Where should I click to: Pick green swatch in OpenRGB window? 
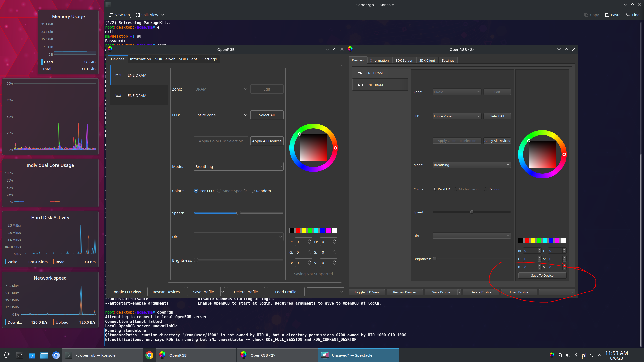pos(310,231)
